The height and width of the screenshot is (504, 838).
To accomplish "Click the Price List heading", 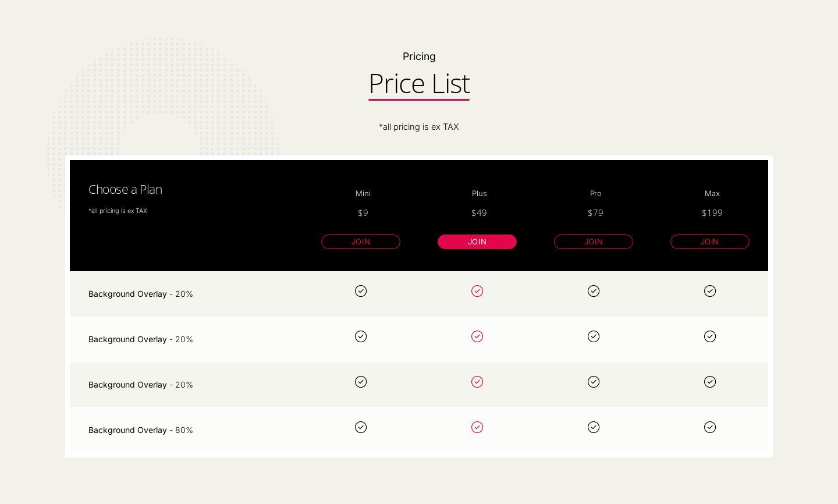I will 419,84.
